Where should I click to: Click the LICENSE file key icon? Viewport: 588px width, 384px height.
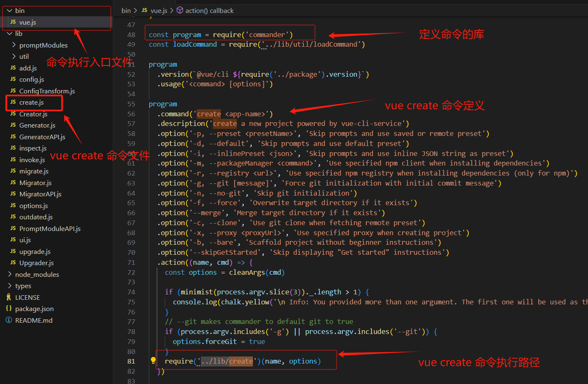click(9, 297)
